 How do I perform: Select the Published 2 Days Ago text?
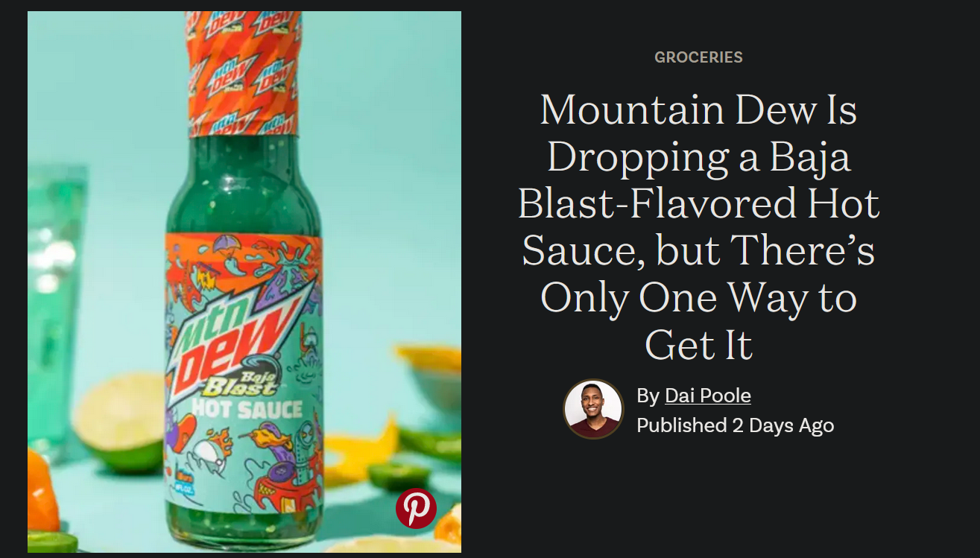click(x=735, y=425)
